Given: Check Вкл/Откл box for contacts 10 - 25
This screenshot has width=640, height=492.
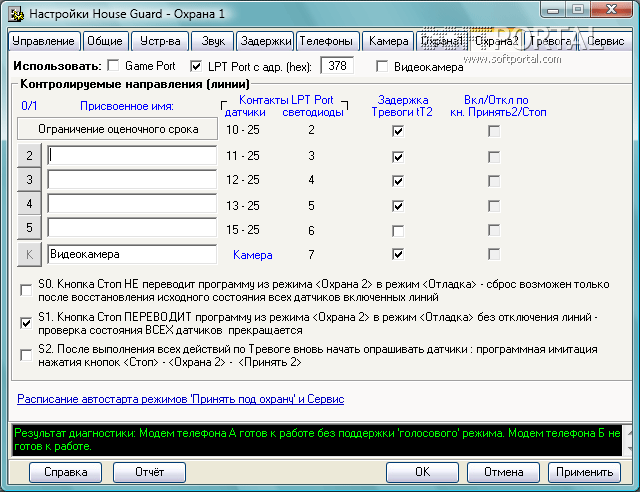Looking at the screenshot, I should pyautogui.click(x=494, y=131).
